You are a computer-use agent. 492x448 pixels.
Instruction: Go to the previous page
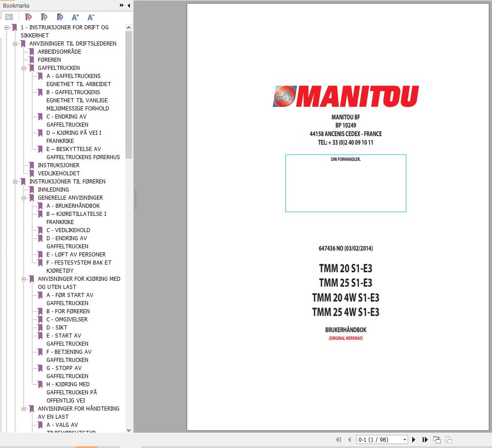(x=349, y=440)
